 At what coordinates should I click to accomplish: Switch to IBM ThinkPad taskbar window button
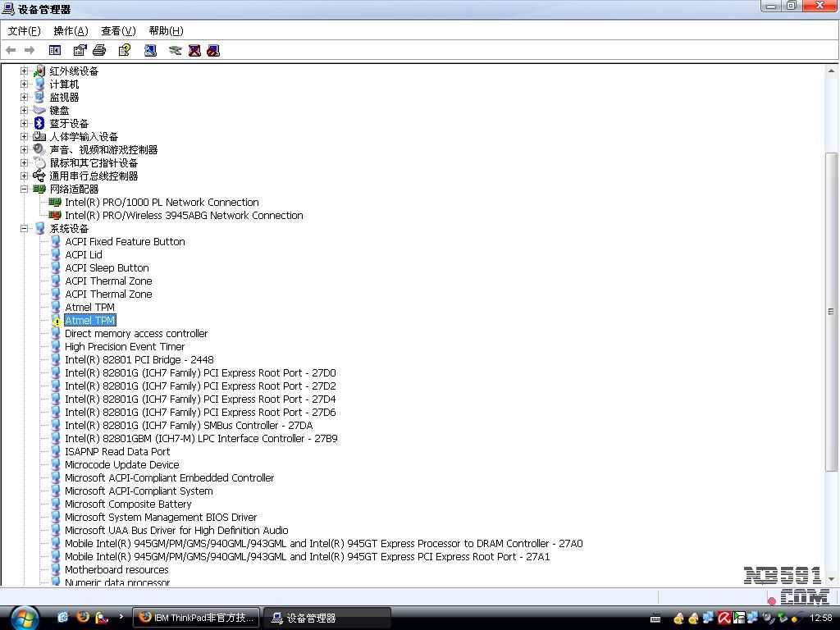[x=196, y=618]
